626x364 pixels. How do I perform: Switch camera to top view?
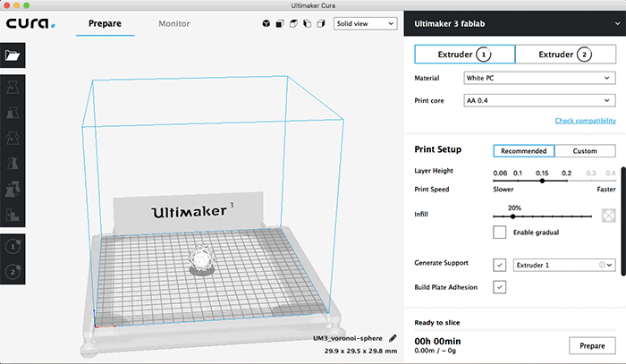point(293,23)
